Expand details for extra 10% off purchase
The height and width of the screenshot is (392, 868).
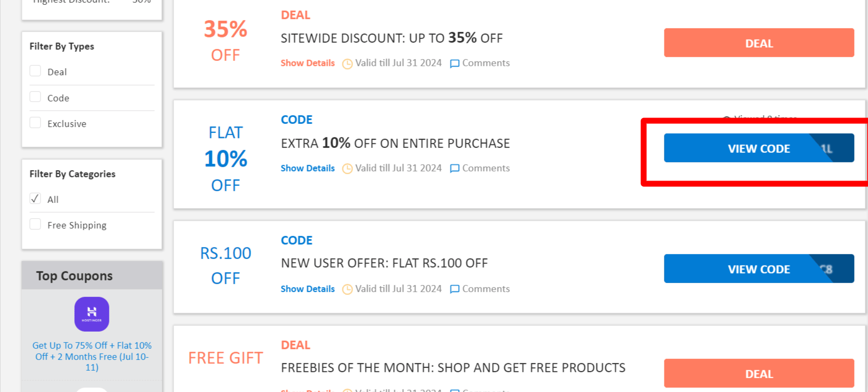308,168
